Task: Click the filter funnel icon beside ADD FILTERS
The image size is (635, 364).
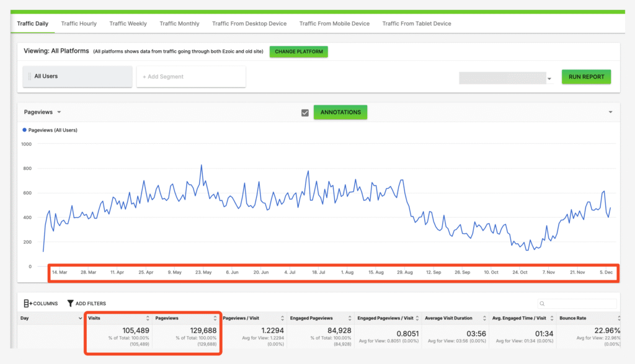Action: [x=70, y=303]
